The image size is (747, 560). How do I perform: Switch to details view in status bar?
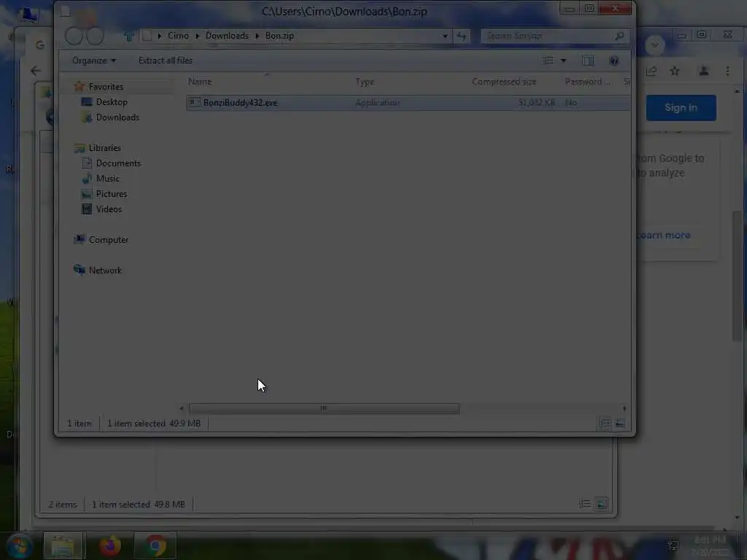(x=605, y=423)
